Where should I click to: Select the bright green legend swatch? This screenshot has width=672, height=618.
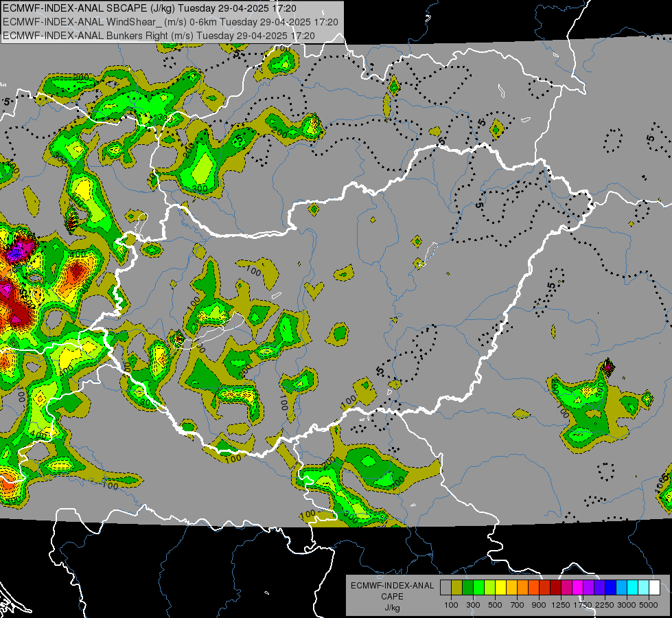[x=478, y=588]
